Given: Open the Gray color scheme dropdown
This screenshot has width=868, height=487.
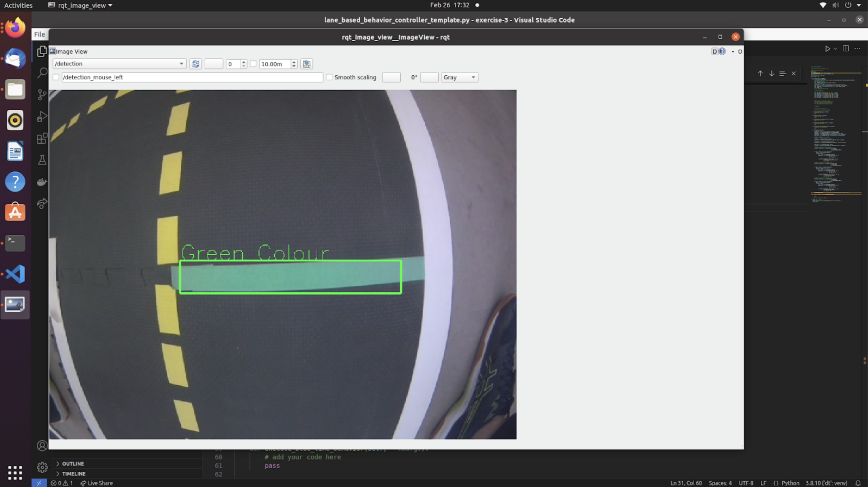Looking at the screenshot, I should [x=459, y=77].
